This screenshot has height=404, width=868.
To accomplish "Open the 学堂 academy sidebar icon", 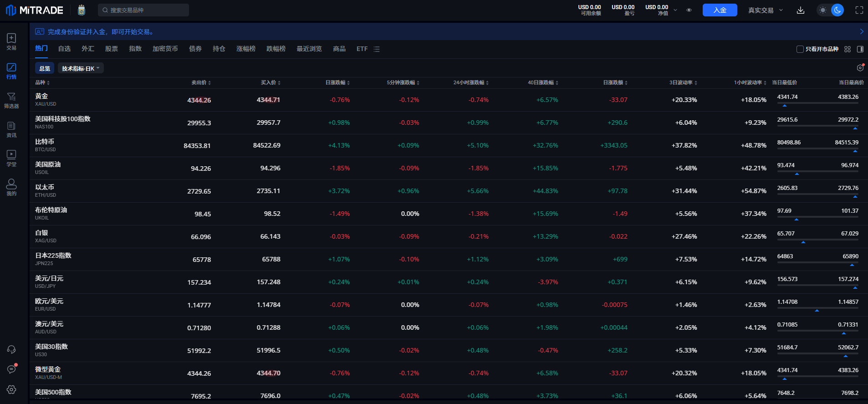I will point(11,158).
